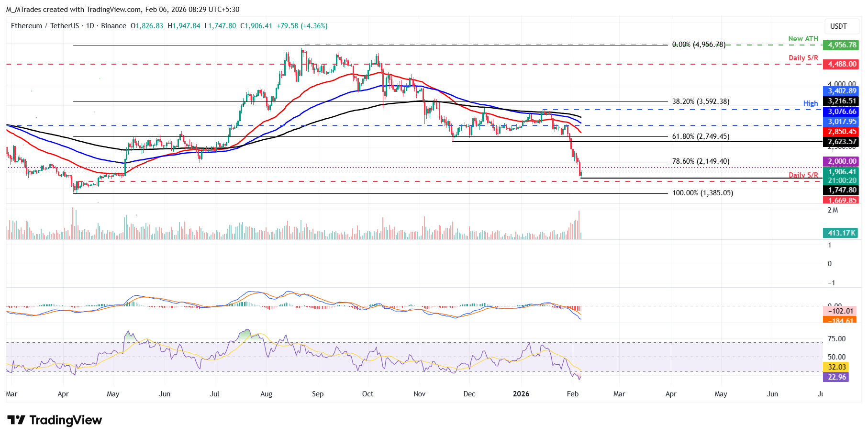
Task: Select the 1D interval in chart header
Action: click(x=90, y=26)
